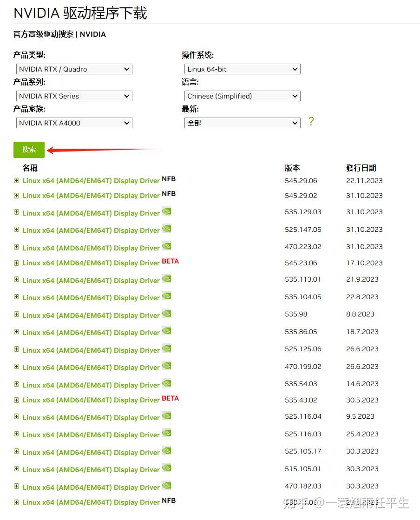Open the Display Driver link for version 535.54.03
Screen dimensions: 420x520
pos(91,385)
